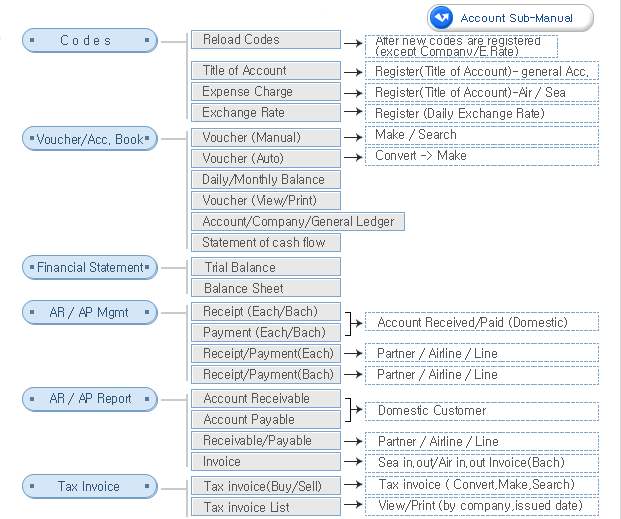The height and width of the screenshot is (519, 621).
Task: Open the Balance Sheet item
Action: 265,288
